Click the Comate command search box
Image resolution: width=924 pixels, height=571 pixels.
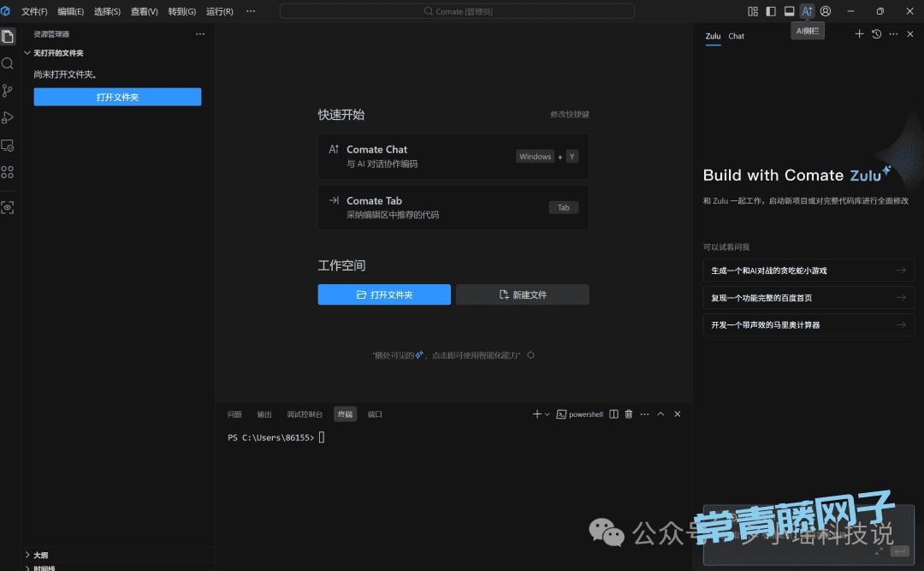[x=457, y=11]
